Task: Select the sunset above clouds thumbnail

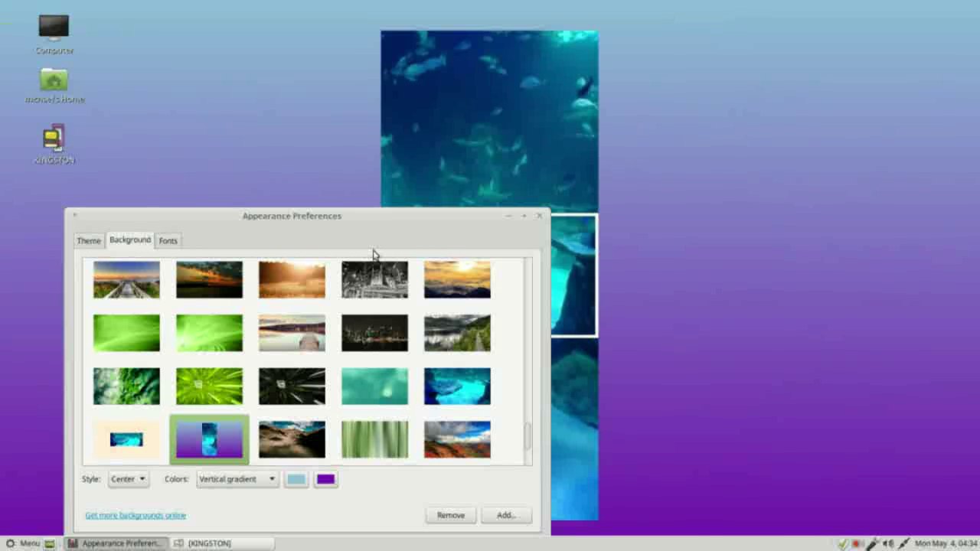Action: (x=457, y=279)
